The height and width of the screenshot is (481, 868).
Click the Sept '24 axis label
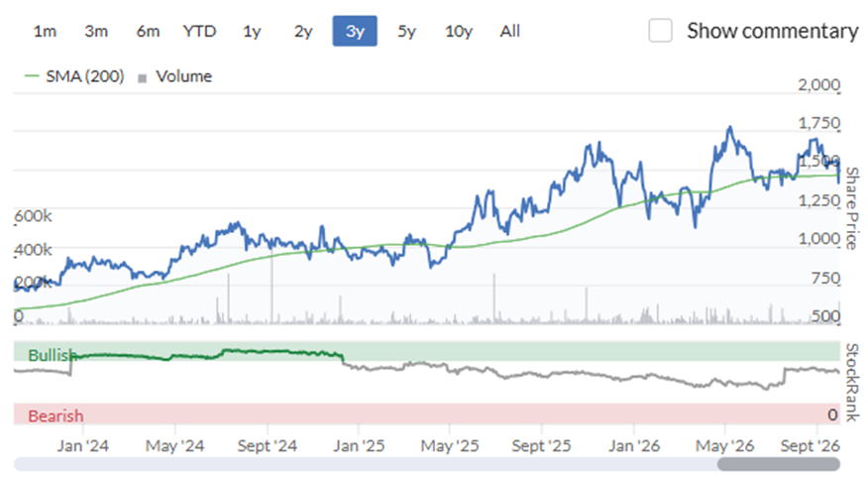tap(268, 445)
